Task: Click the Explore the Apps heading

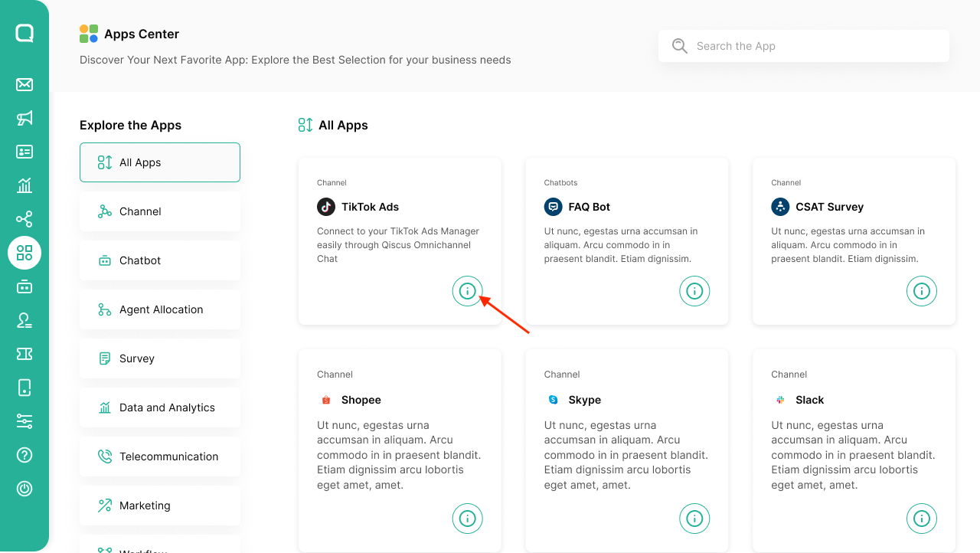Action: [130, 125]
